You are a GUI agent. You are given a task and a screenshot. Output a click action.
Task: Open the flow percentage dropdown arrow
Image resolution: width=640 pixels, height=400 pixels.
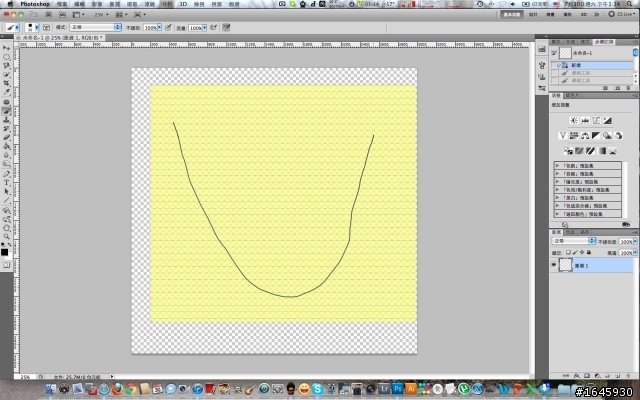click(x=204, y=28)
